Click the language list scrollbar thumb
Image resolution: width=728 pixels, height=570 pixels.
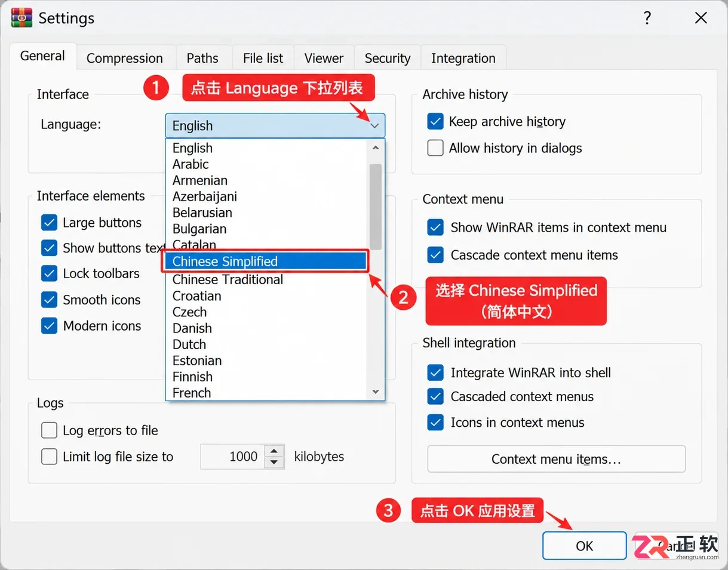[376, 207]
